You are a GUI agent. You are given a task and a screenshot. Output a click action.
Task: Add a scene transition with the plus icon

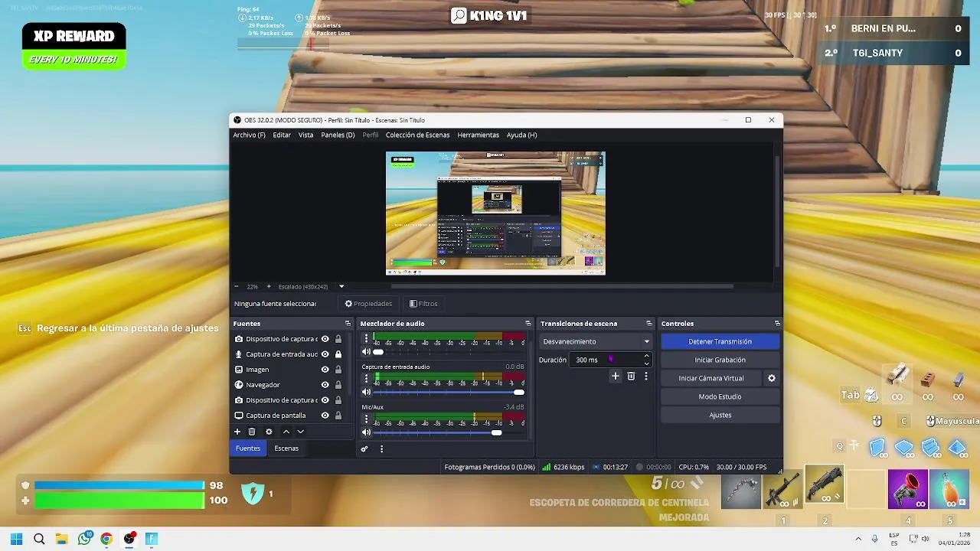[x=615, y=377]
